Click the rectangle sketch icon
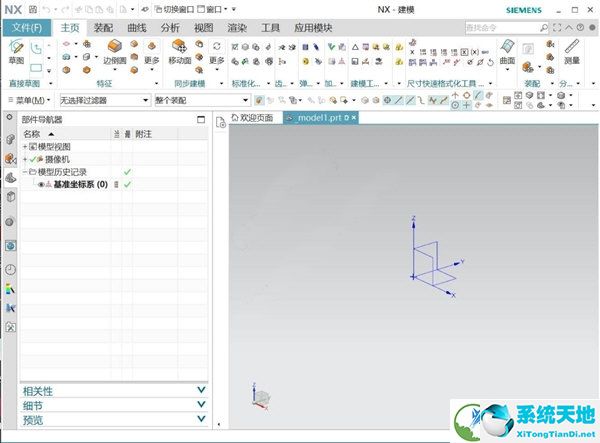Image resolution: width=600 pixels, height=443 pixels. coord(36,68)
